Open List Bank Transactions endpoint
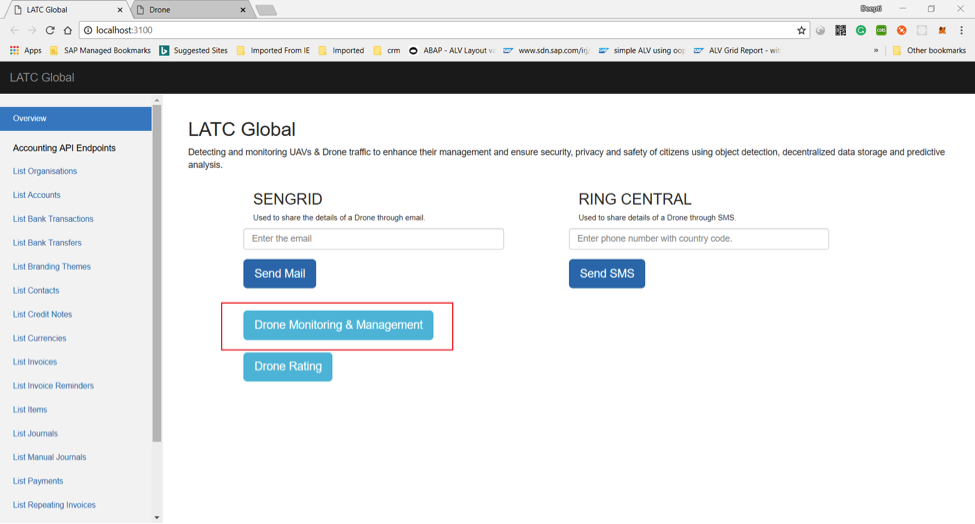The image size is (975, 524). [x=53, y=219]
